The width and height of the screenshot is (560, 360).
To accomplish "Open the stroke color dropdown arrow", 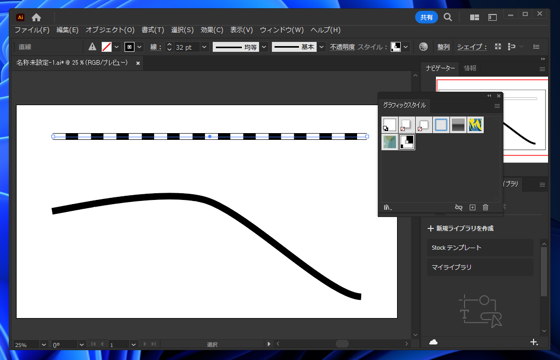I will pos(139,47).
